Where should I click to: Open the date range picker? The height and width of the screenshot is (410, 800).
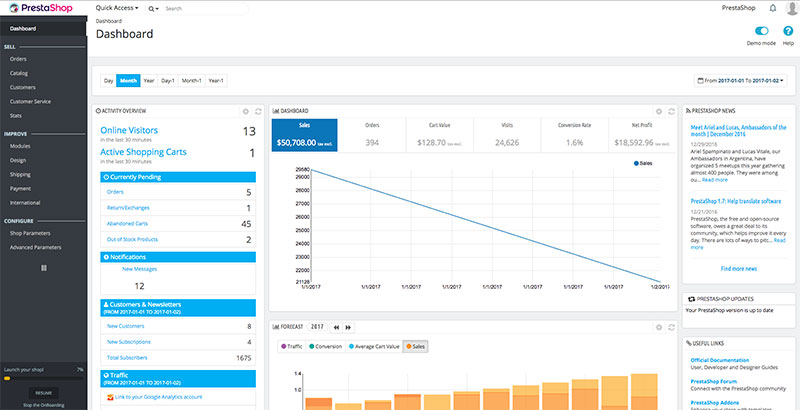740,81
